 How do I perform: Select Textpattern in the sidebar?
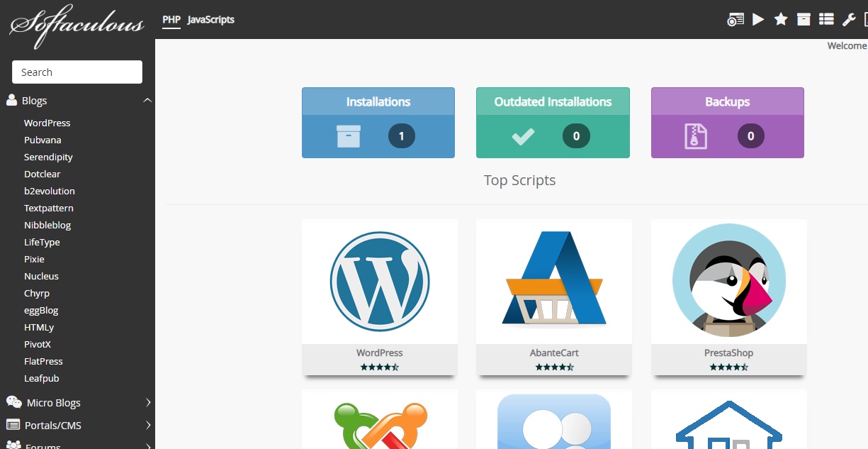[48, 208]
